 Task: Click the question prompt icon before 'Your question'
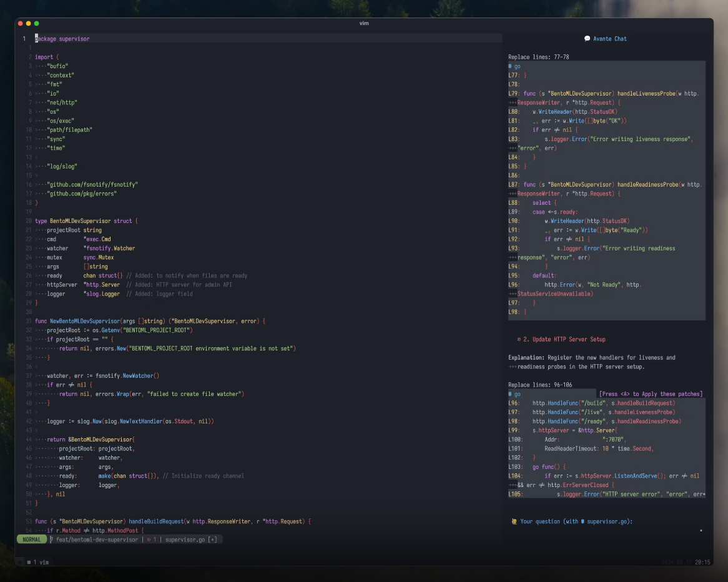(514, 521)
